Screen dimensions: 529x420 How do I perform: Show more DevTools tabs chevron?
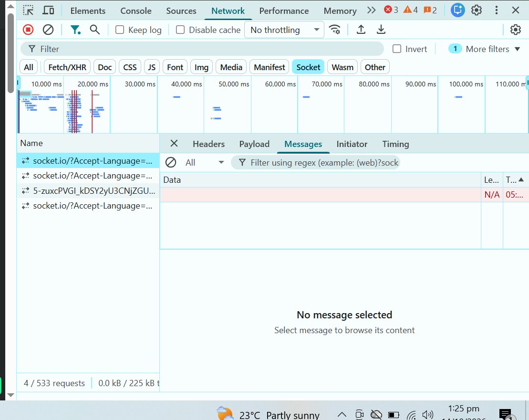[x=372, y=10]
